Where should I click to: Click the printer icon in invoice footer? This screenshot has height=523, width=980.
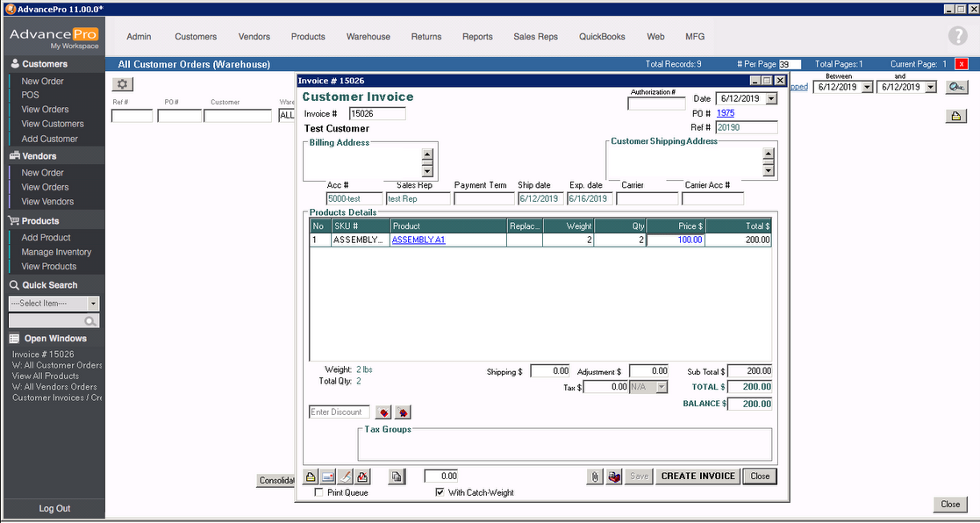click(311, 476)
